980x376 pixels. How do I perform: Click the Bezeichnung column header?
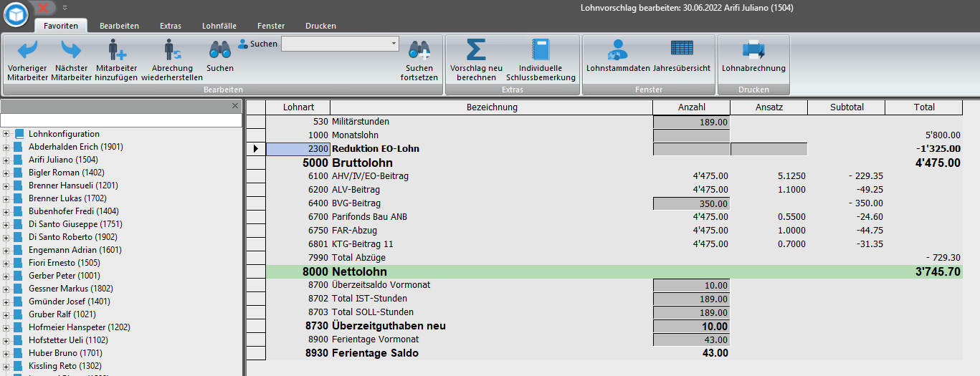coord(492,107)
